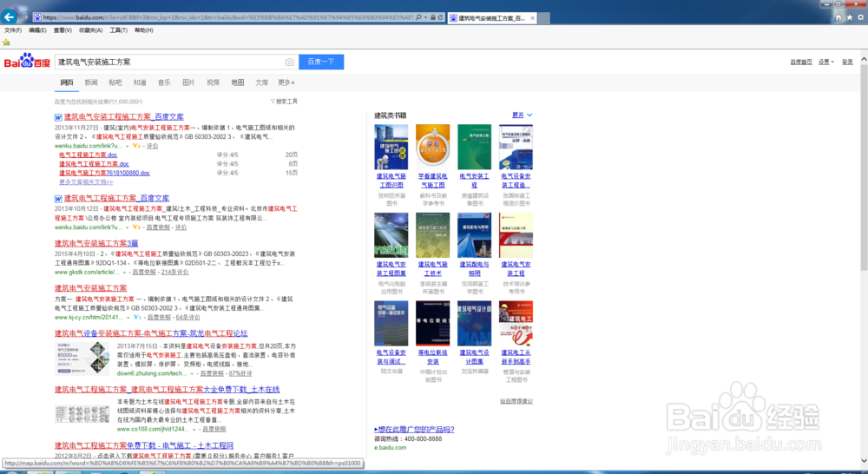Screen dimensions: 868x474
Task: Click the favorites bar star icon
Action: point(6,43)
